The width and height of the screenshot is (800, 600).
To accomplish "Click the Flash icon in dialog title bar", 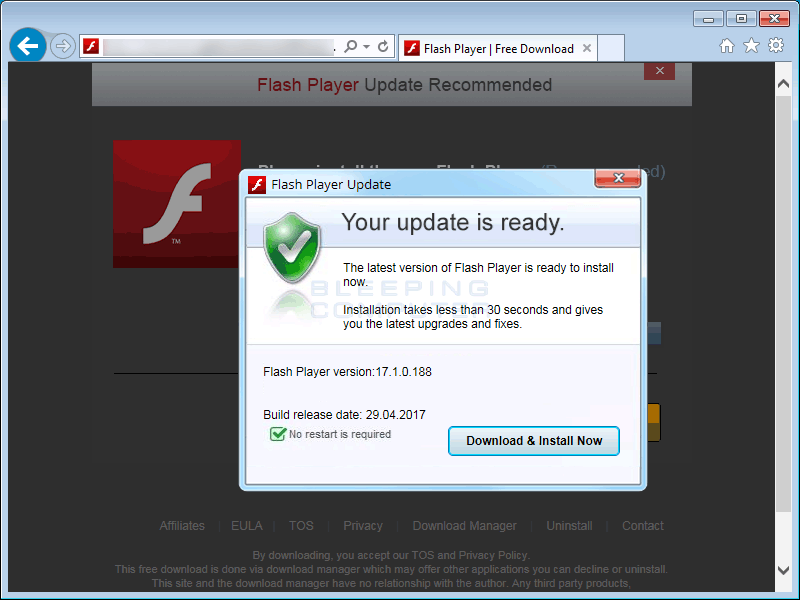I will (x=257, y=185).
